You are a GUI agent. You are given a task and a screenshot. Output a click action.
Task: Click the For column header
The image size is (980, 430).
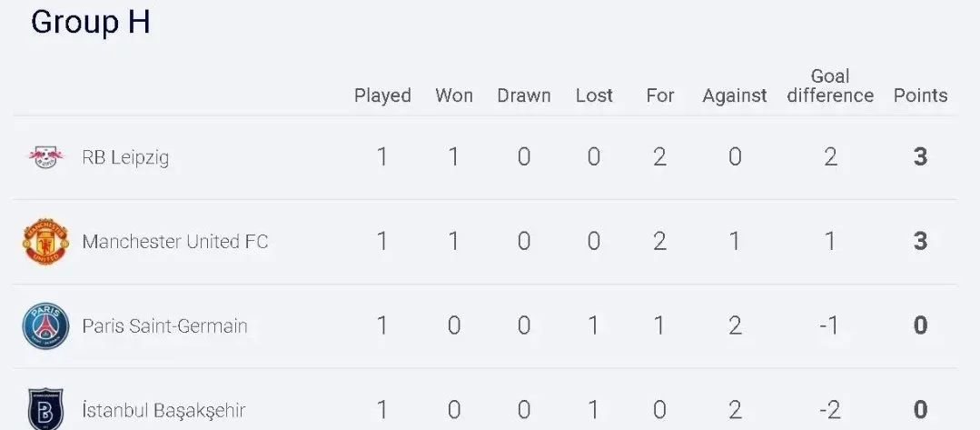660,95
